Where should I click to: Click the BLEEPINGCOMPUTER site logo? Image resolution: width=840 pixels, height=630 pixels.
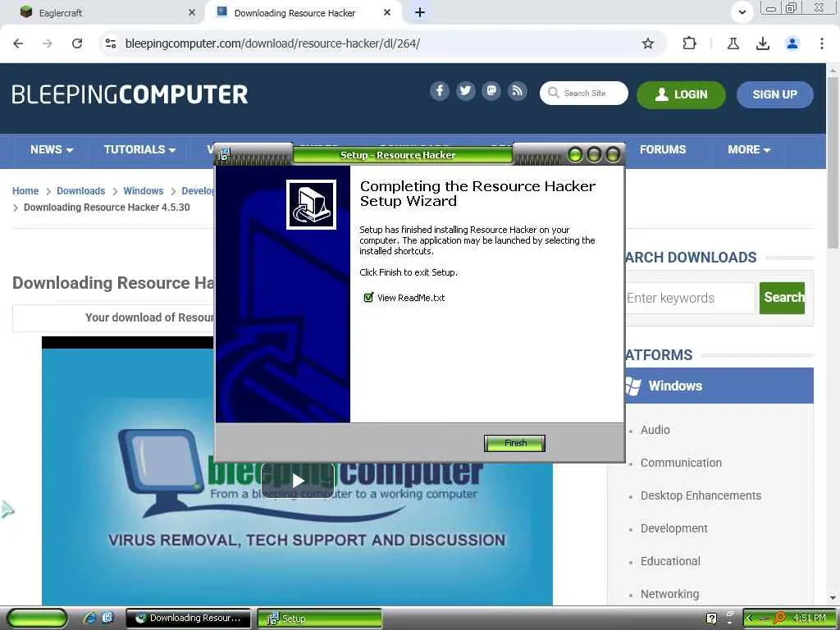[130, 94]
